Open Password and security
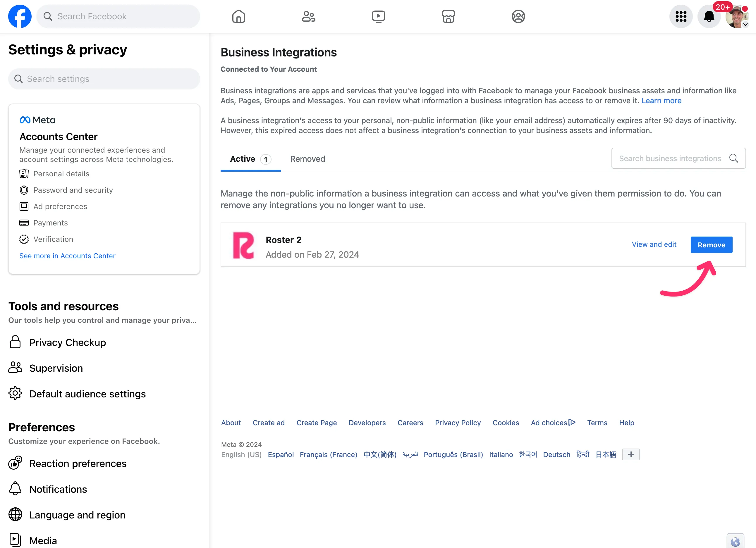This screenshot has width=756, height=548. tap(66, 190)
